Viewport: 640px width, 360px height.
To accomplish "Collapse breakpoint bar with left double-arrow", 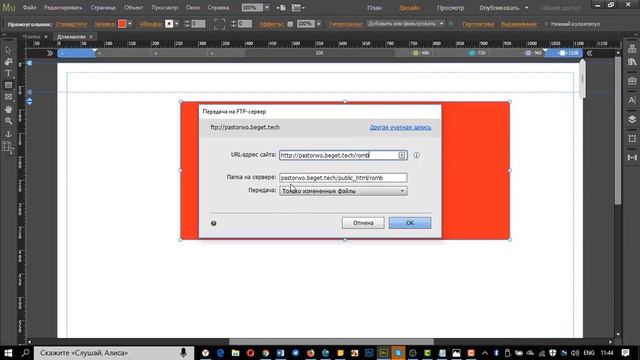I will (50, 53).
